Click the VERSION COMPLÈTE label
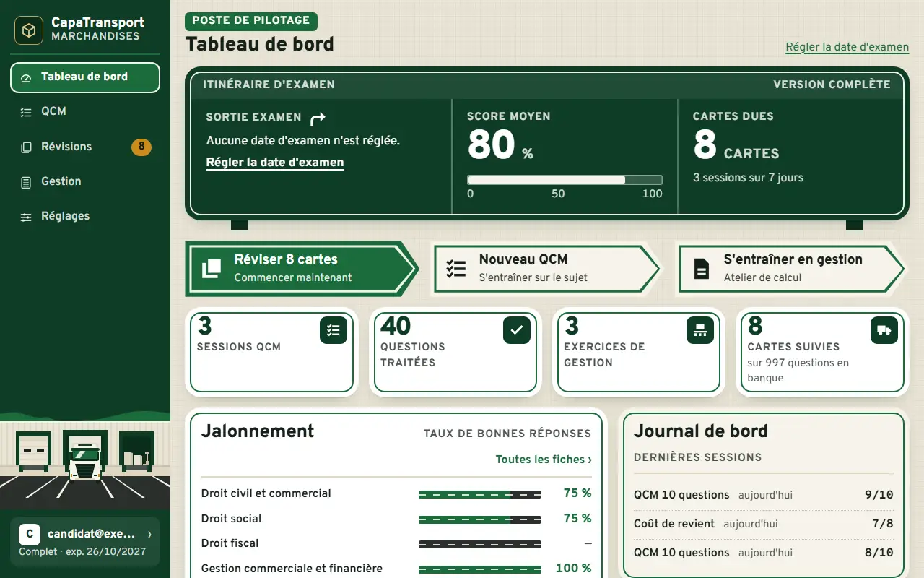The height and width of the screenshot is (578, 924). tap(832, 85)
